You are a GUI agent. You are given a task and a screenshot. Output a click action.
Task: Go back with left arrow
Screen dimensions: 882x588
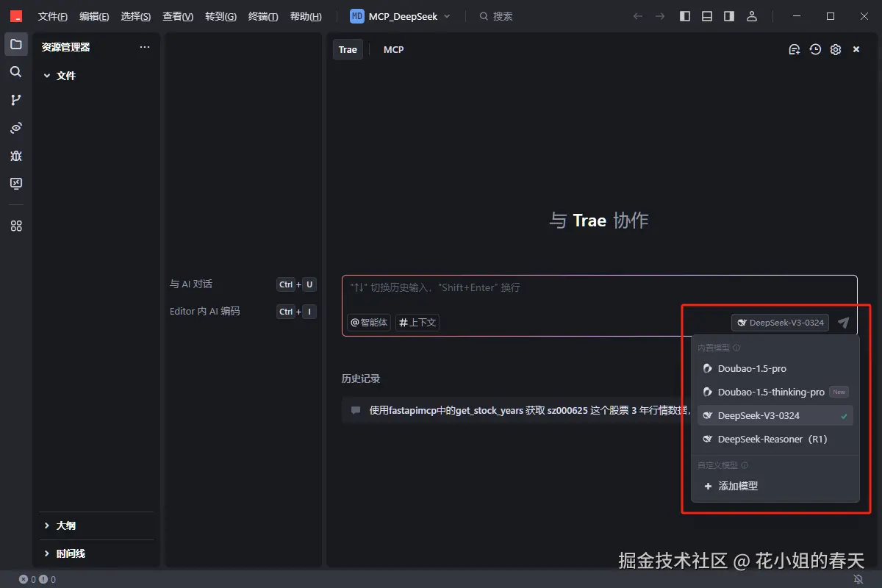click(x=638, y=16)
